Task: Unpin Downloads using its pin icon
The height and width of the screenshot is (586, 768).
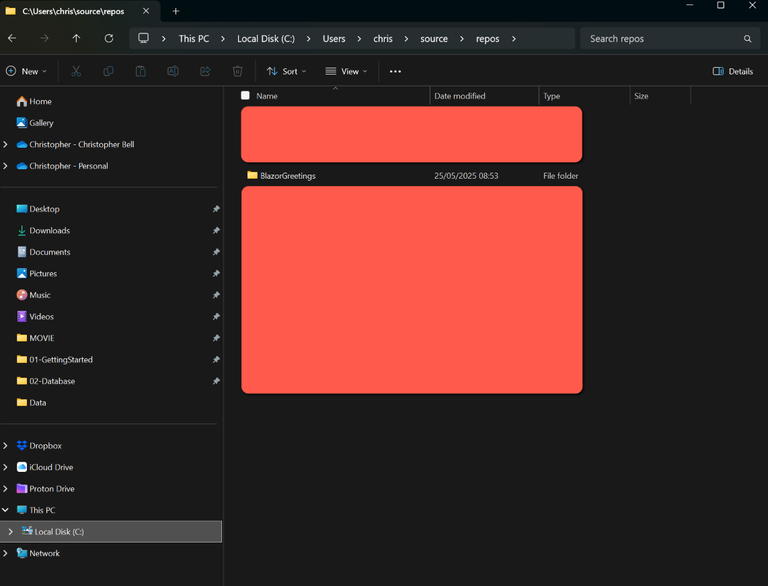Action: click(215, 230)
